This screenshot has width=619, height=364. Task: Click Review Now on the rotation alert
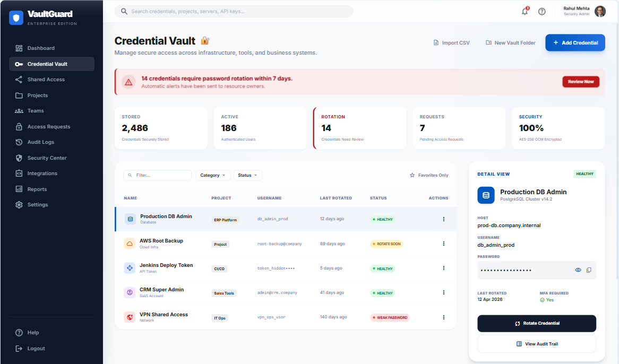coord(581,82)
